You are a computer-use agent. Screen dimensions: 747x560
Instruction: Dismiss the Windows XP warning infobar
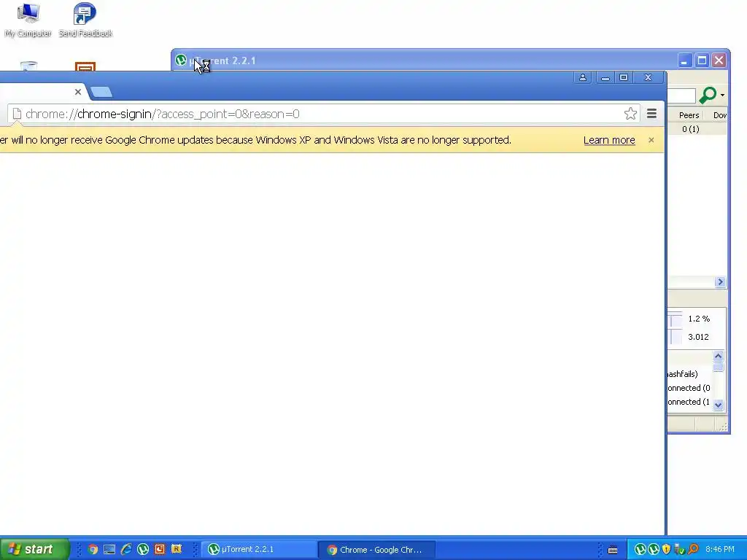point(651,140)
